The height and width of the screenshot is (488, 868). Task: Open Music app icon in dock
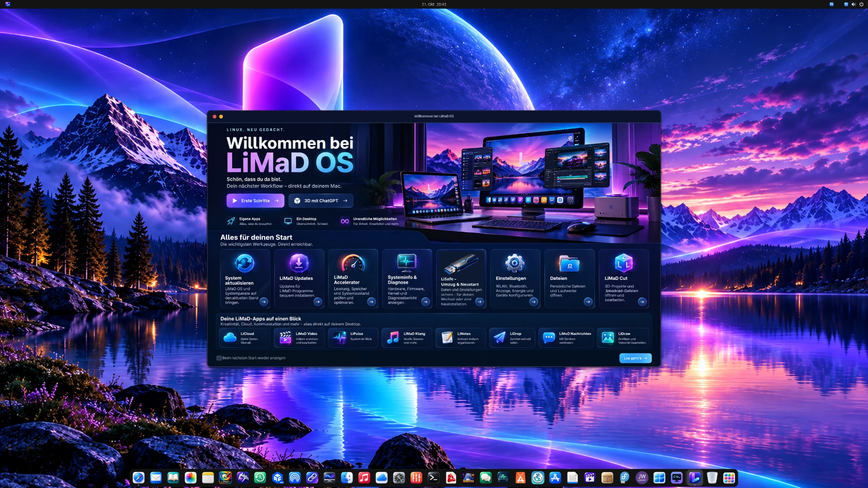tap(364, 478)
